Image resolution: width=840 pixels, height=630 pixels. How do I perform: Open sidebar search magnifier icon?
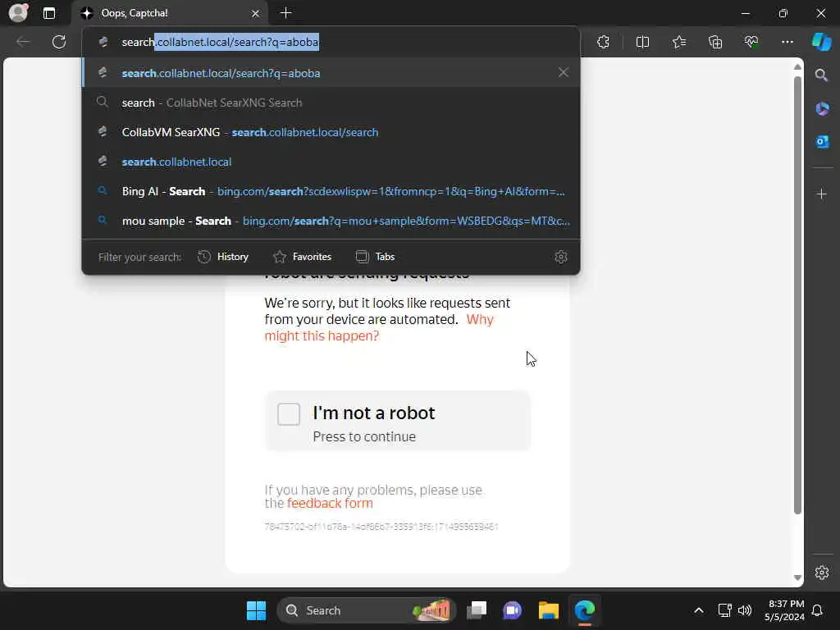(x=822, y=75)
